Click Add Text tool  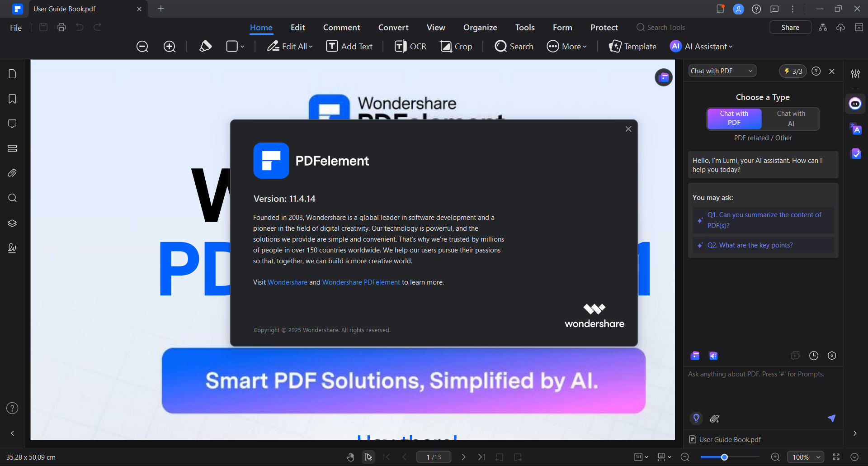tap(349, 46)
